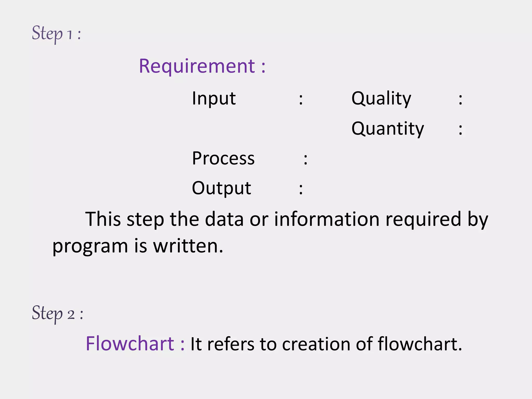The height and width of the screenshot is (399, 532).
Task: Click the word "program" in the paragraph
Action: click(90, 247)
